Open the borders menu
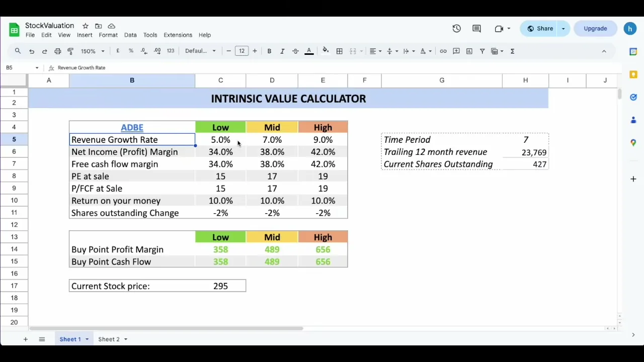This screenshot has width=644, height=362. point(340,51)
